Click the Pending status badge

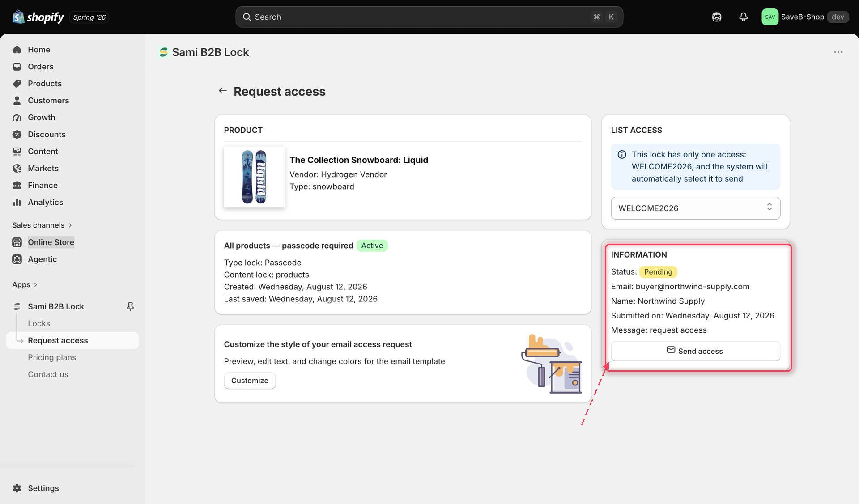point(658,272)
